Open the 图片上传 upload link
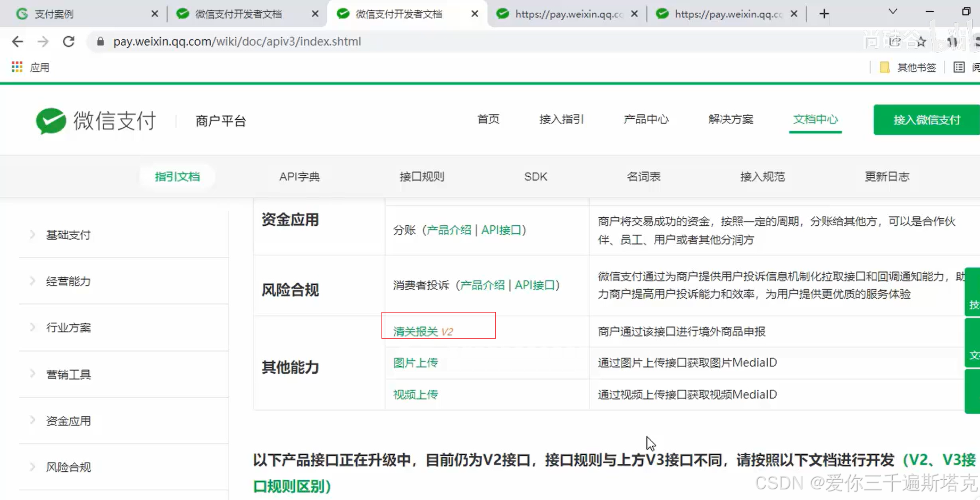 tap(416, 362)
